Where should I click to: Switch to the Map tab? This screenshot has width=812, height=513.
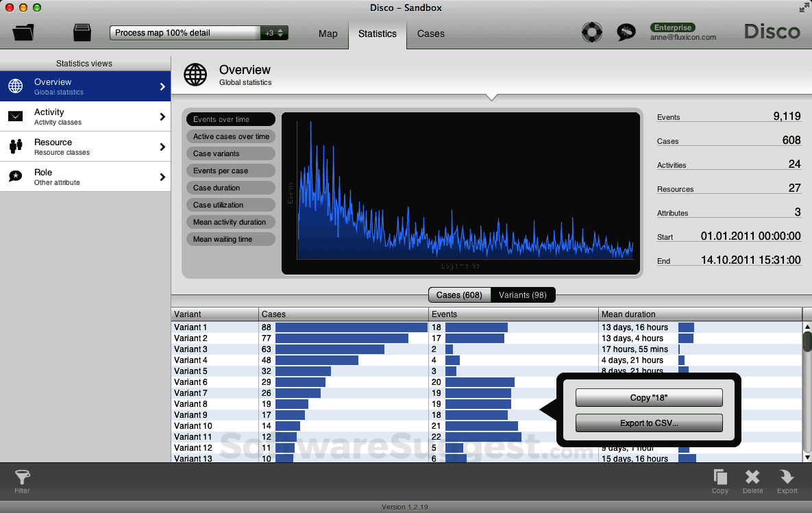tap(328, 33)
